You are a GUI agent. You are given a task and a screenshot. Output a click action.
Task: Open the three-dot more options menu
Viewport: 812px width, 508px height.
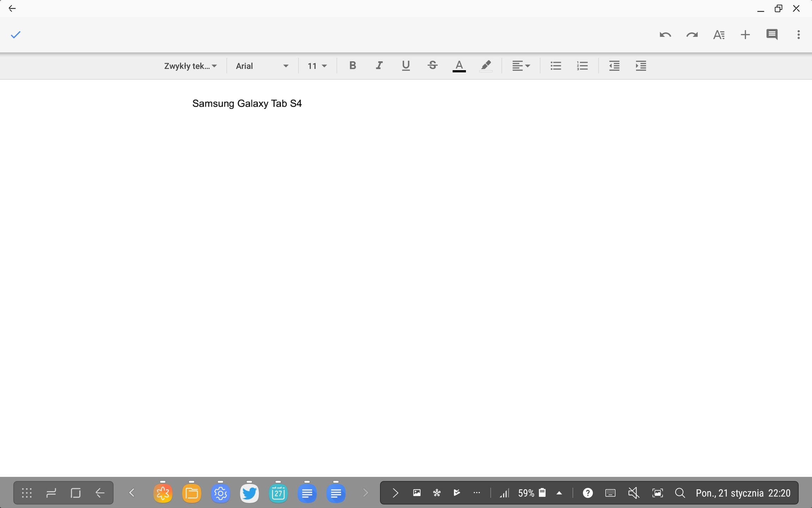[x=799, y=35]
